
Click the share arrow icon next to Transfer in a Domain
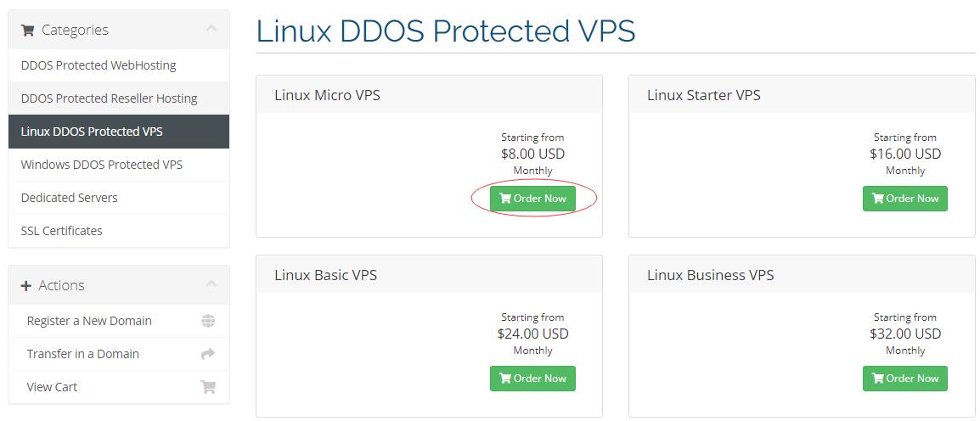[208, 354]
